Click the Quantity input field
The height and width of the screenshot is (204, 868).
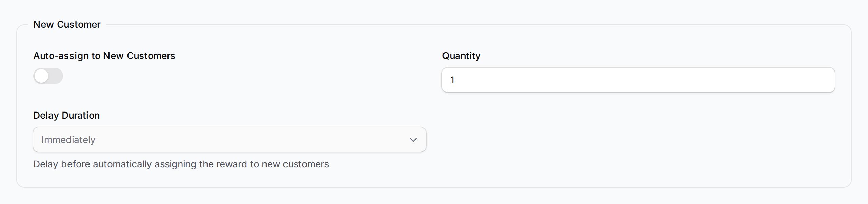(x=637, y=80)
